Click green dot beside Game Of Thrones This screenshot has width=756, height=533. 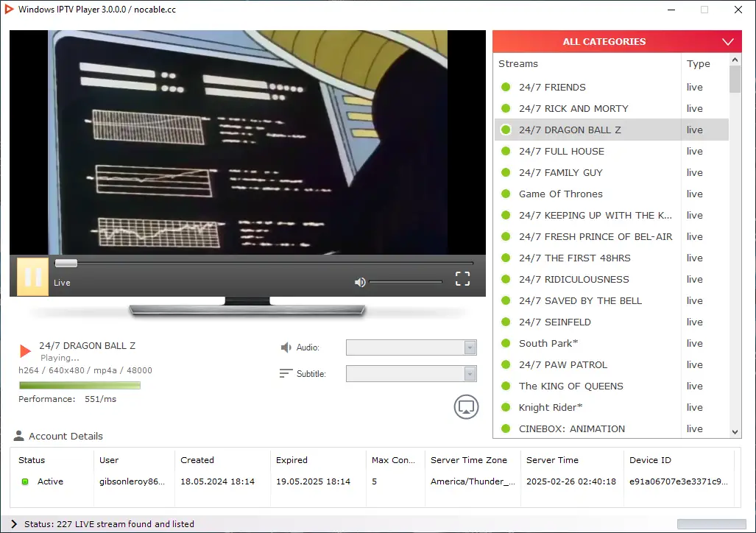[x=506, y=194]
